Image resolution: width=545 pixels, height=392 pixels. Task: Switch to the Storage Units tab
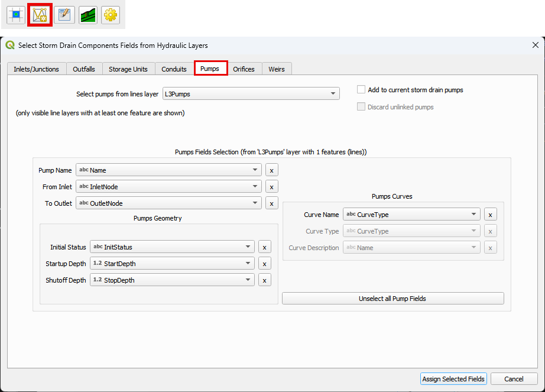[128, 69]
